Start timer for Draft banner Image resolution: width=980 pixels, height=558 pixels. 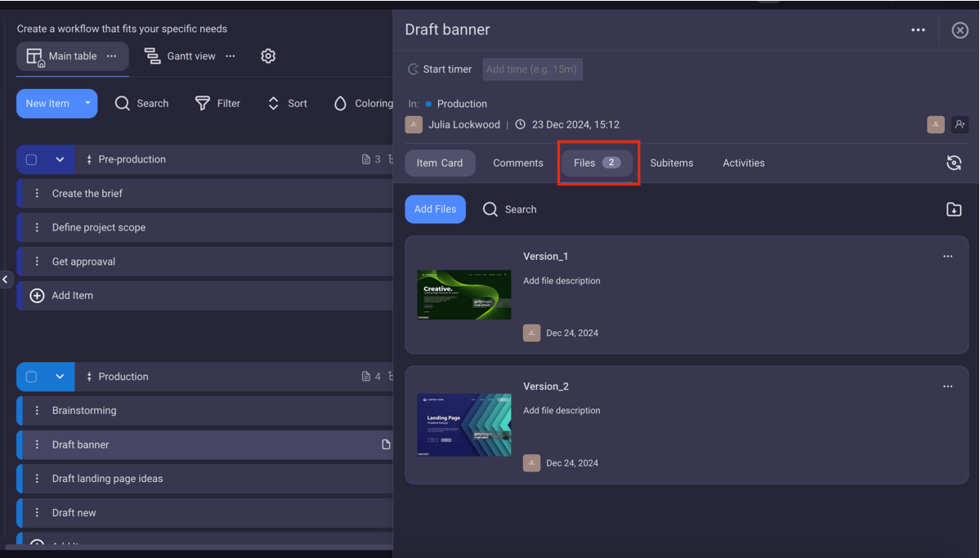[x=440, y=69]
